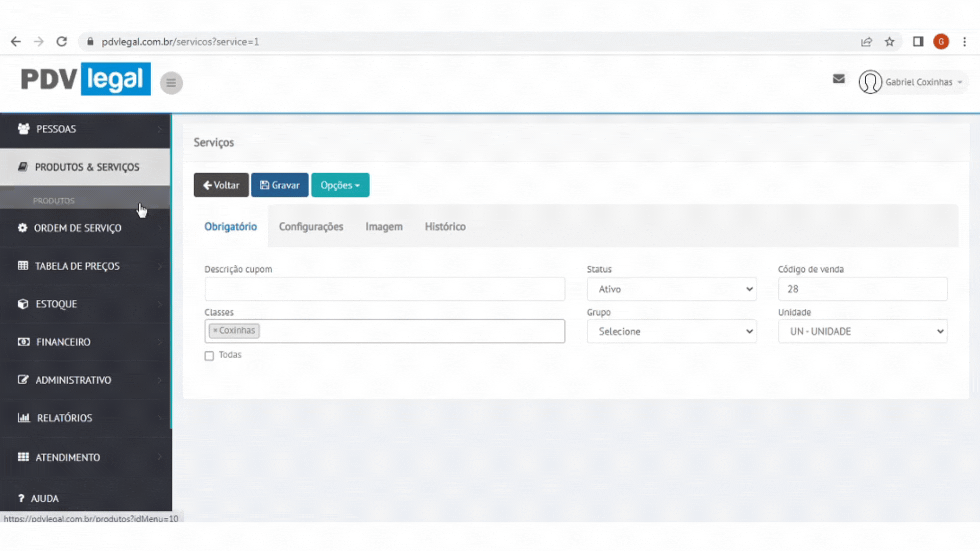Click the Voltar button
This screenshot has height=551, width=980.
221,185
